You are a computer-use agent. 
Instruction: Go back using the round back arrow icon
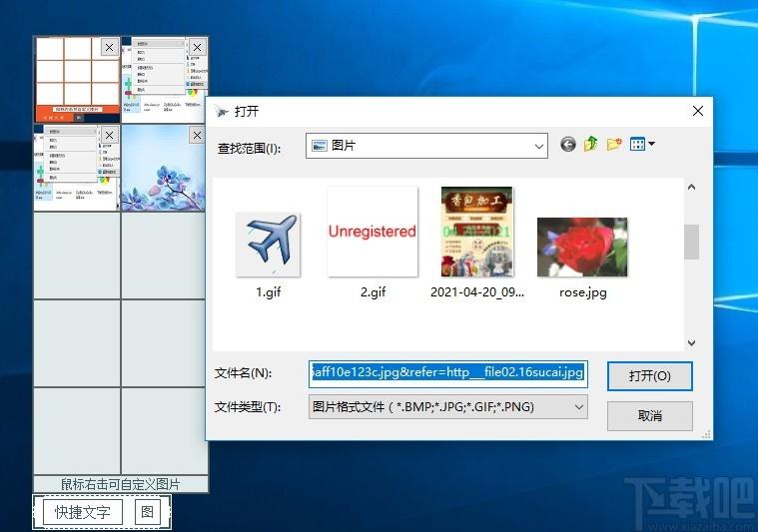(x=568, y=144)
